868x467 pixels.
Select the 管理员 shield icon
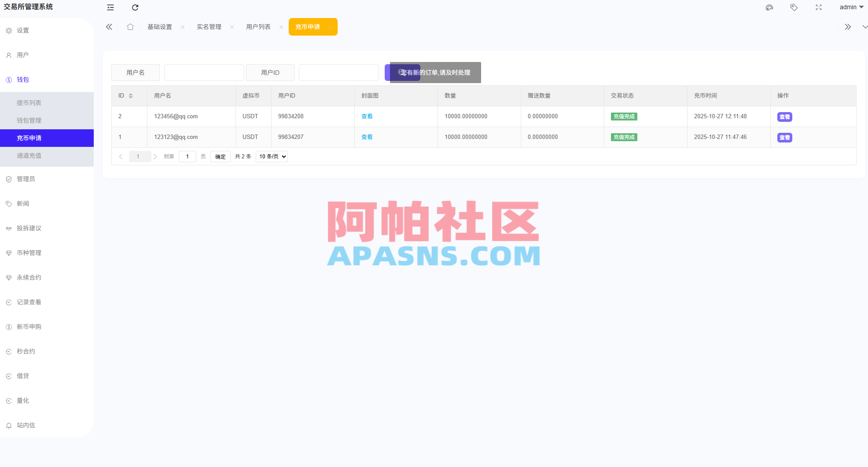click(x=8, y=179)
